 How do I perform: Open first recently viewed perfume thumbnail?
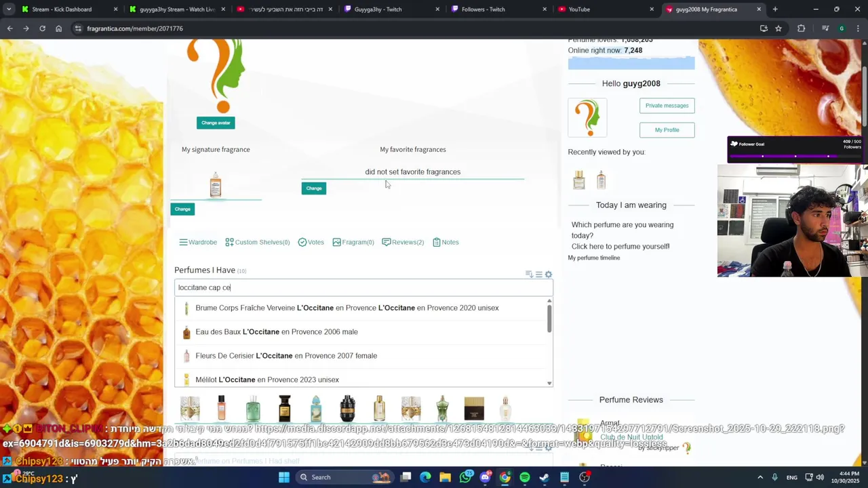point(579,180)
